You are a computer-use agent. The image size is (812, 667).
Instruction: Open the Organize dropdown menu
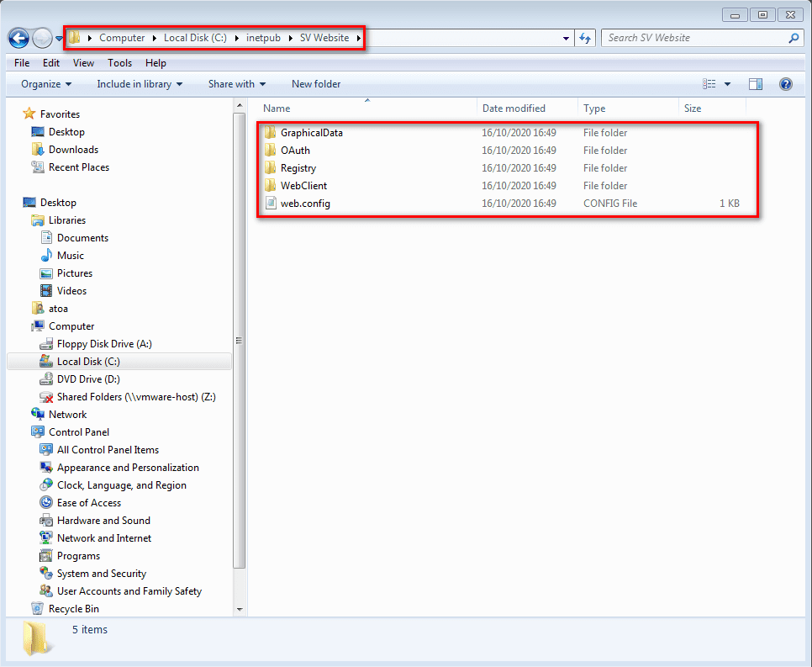46,84
